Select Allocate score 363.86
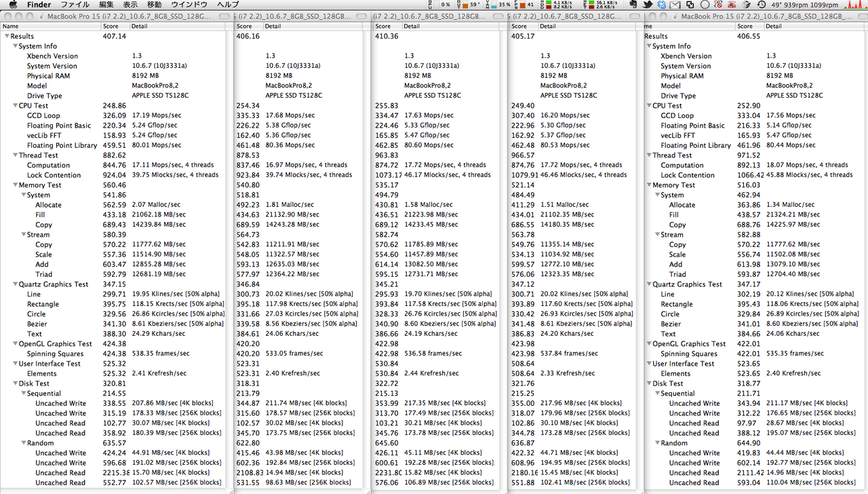868x494 pixels. point(749,205)
